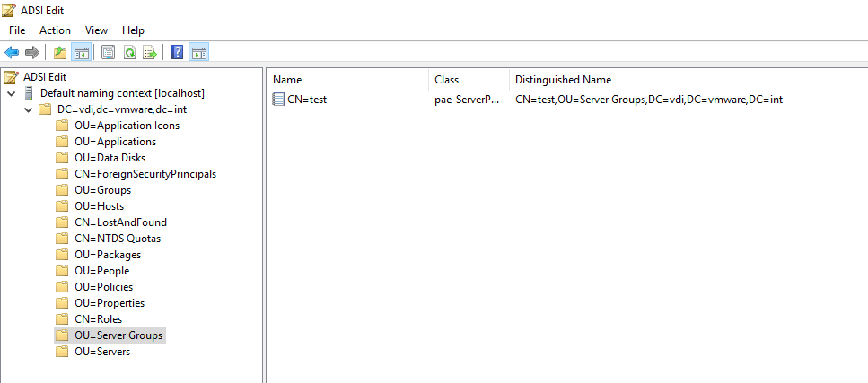The width and height of the screenshot is (868, 383).
Task: Open the View menu
Action: coord(96,30)
